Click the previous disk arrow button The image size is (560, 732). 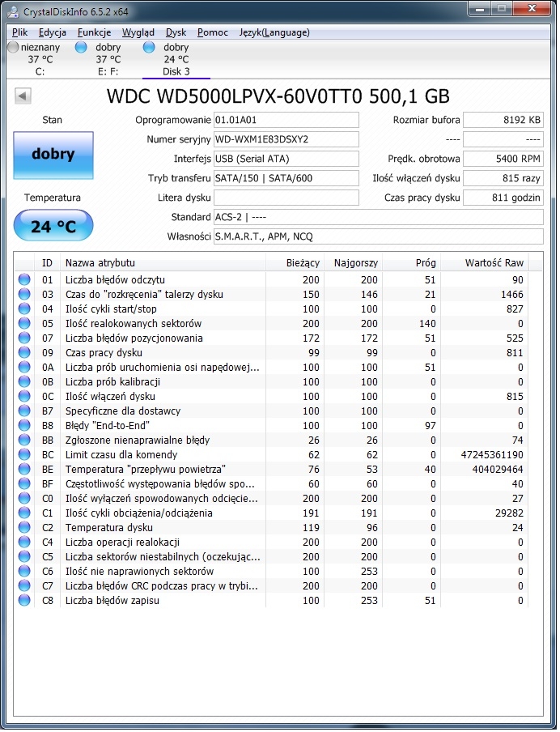click(23, 96)
